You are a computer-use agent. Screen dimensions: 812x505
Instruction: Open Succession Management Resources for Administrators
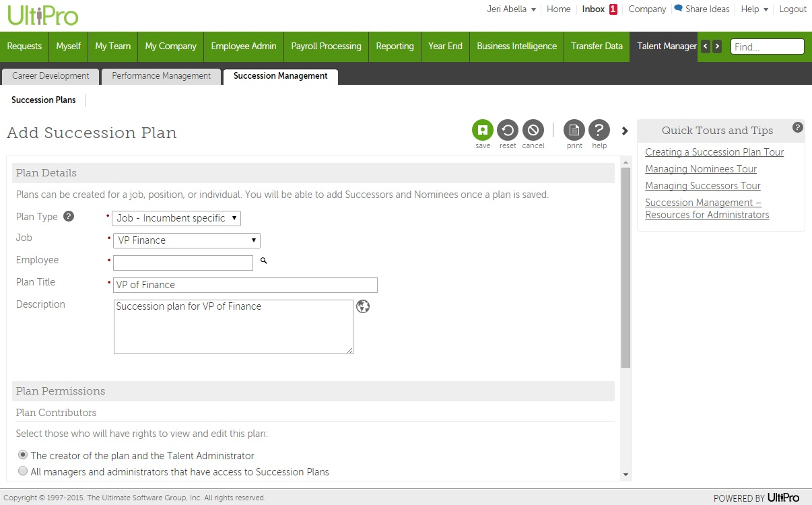pyautogui.click(x=707, y=209)
